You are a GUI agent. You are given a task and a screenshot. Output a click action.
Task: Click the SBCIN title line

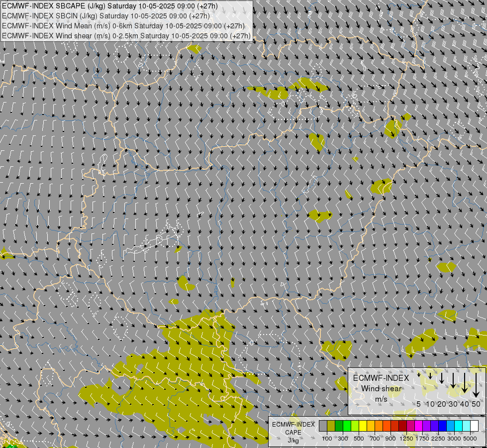(x=106, y=16)
